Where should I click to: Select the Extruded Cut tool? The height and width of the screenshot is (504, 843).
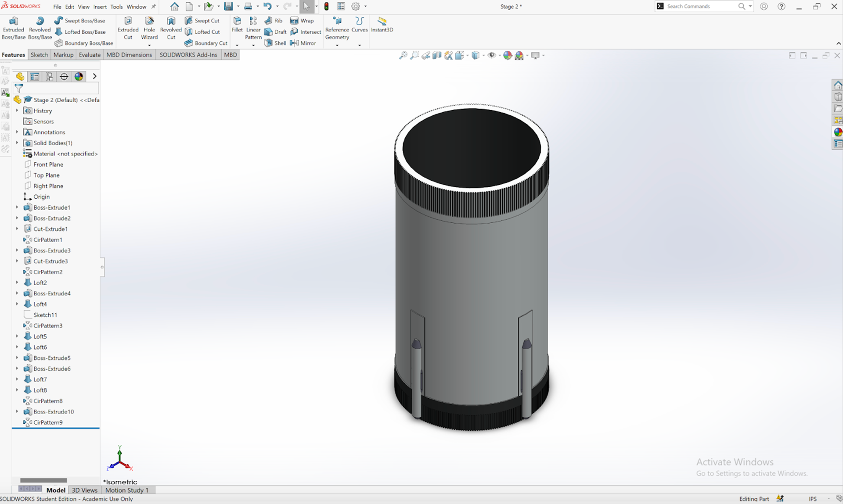point(128,28)
